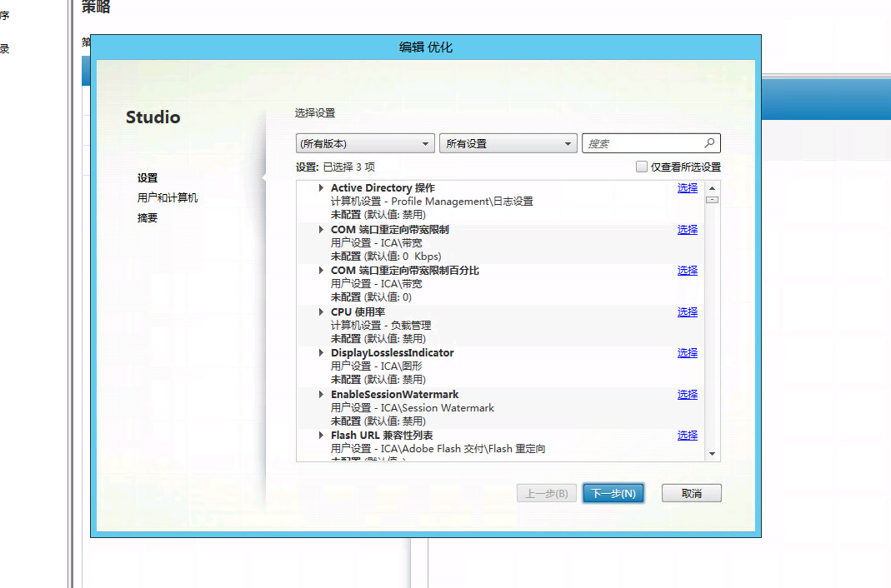Expand the Active Directory 操作 setting

tap(322, 188)
